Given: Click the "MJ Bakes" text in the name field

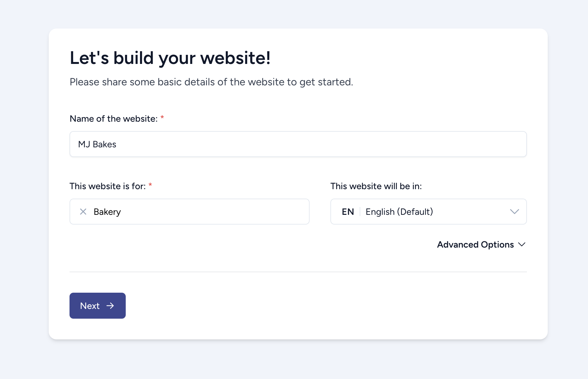Looking at the screenshot, I should click(97, 144).
